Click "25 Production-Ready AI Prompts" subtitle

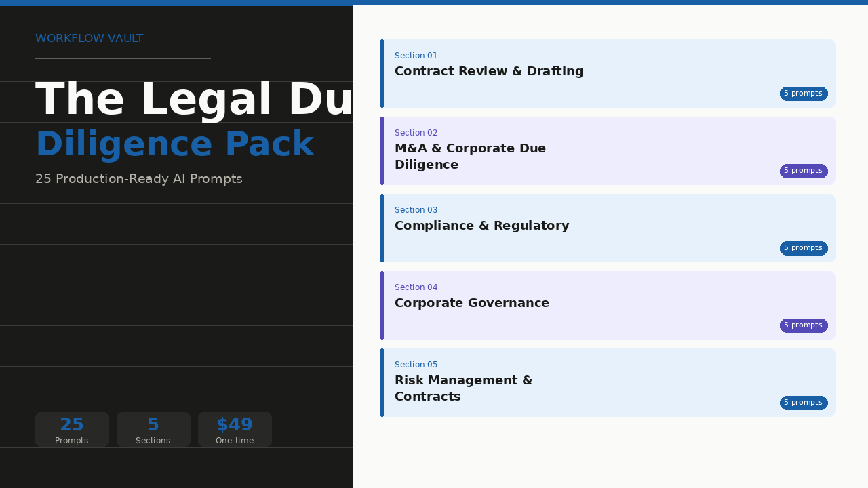coord(139,179)
